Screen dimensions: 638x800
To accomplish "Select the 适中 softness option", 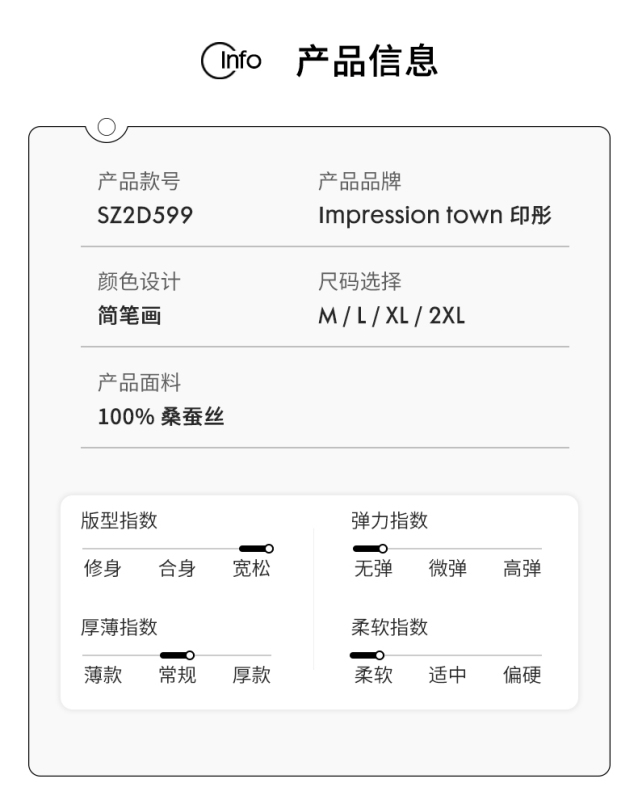I will tap(448, 675).
